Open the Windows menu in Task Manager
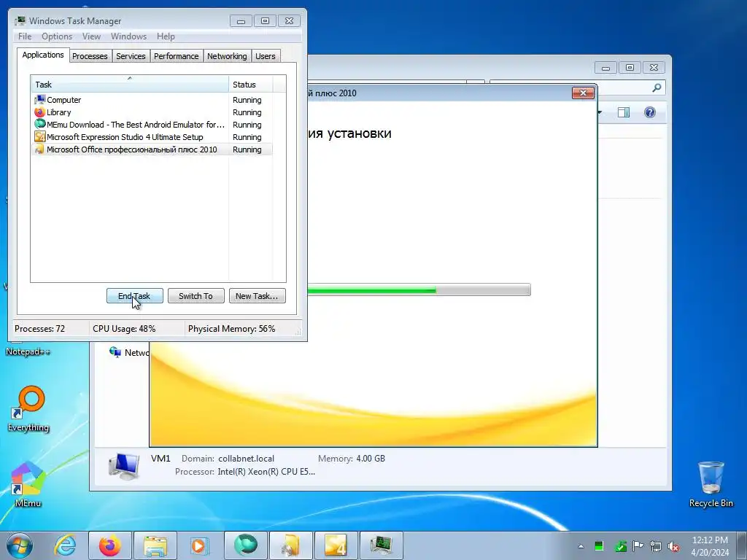 128,36
